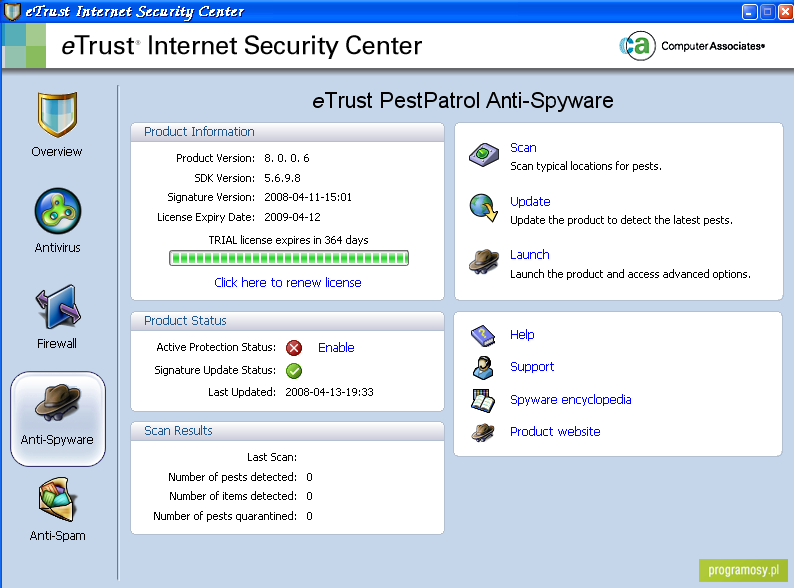Open the Support link

[x=532, y=367]
